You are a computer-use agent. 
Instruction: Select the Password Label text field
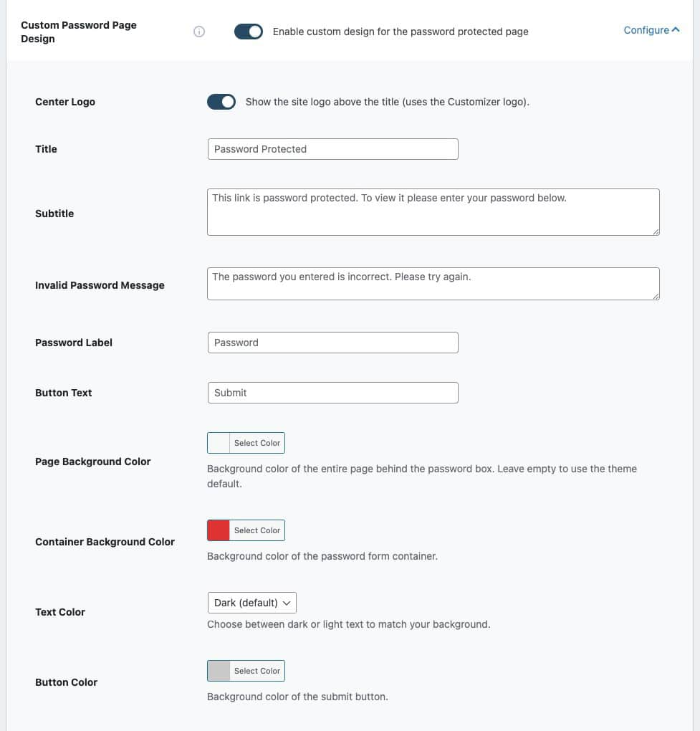(x=332, y=343)
